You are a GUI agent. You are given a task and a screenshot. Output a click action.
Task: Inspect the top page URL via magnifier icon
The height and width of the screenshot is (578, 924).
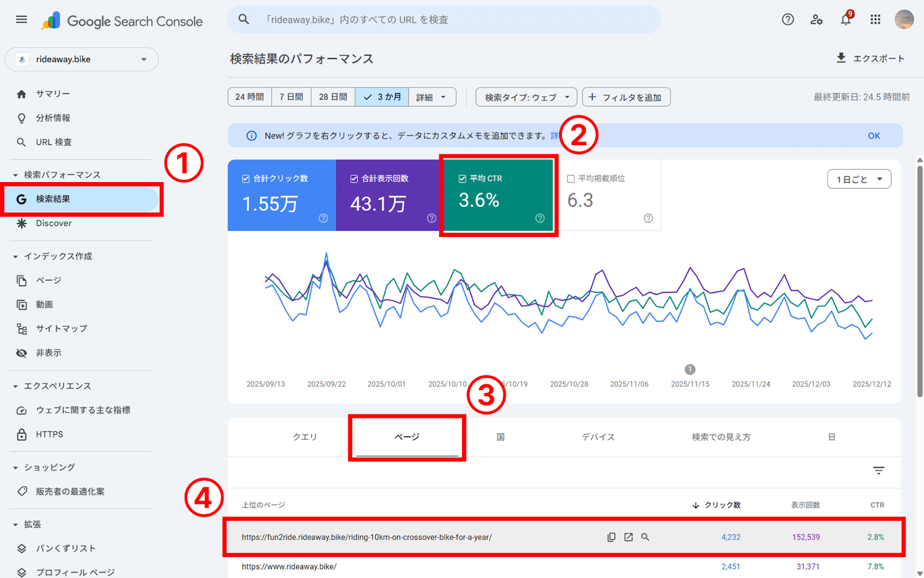645,537
